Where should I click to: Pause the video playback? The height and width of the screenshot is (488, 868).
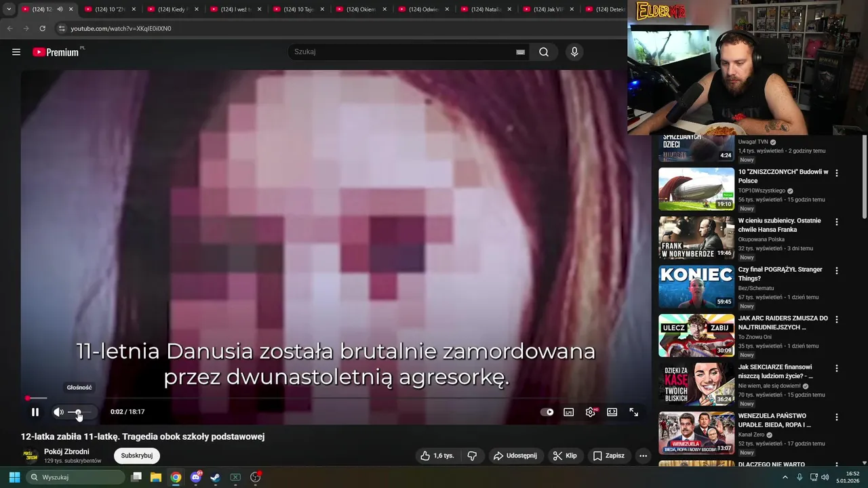click(35, 412)
